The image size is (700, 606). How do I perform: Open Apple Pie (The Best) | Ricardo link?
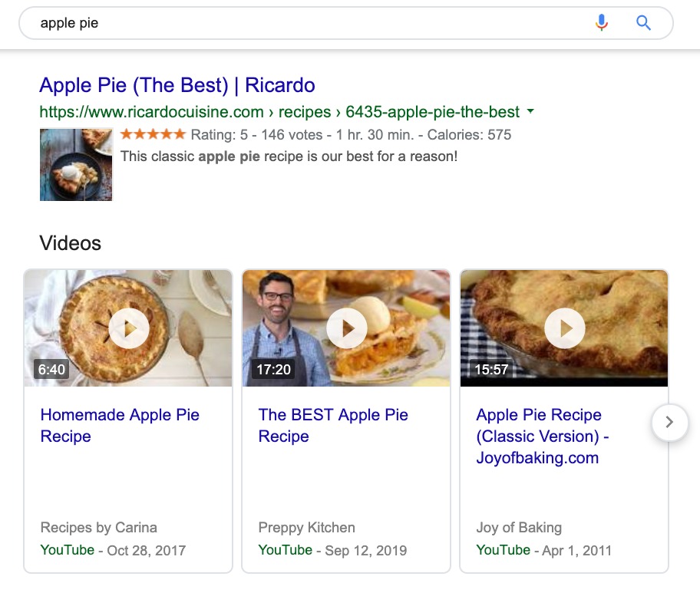(177, 85)
